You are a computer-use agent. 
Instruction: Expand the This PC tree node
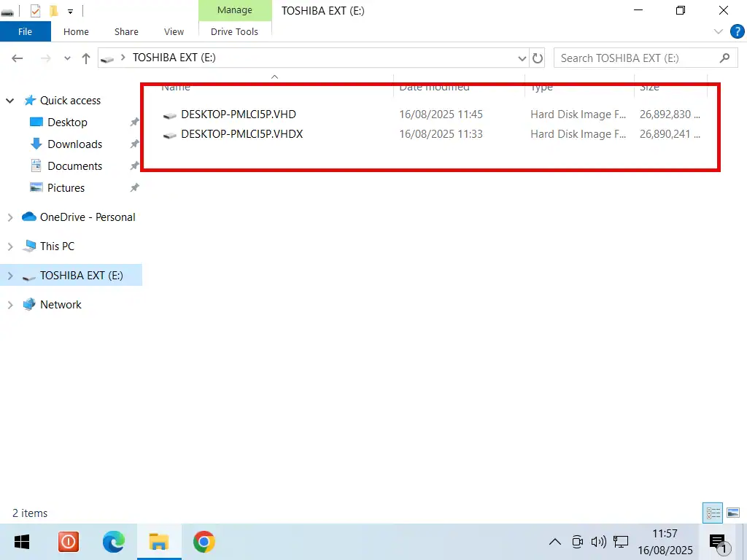(10, 246)
